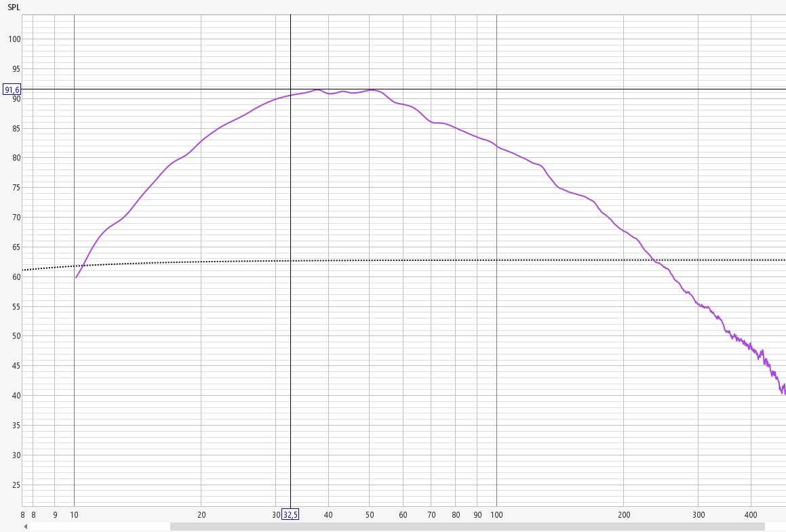
Task: Click the horizontal scrollbar's left arrow
Action: 26,527
